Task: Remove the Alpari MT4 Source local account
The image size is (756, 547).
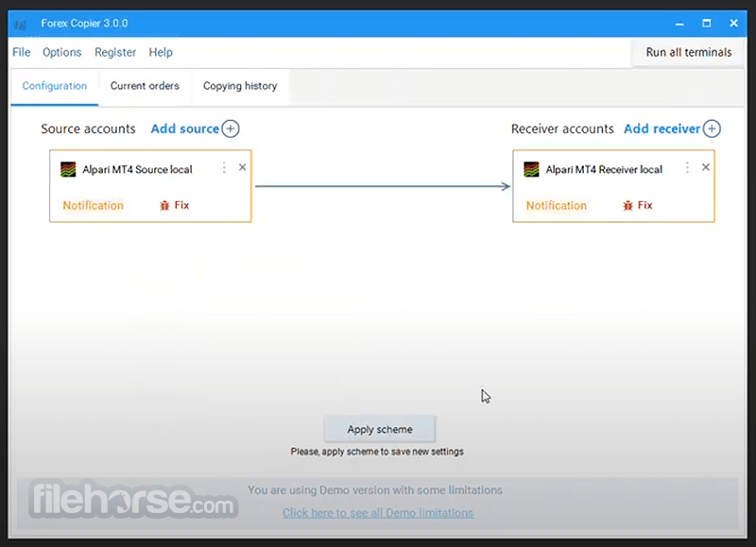Action: pos(243,167)
